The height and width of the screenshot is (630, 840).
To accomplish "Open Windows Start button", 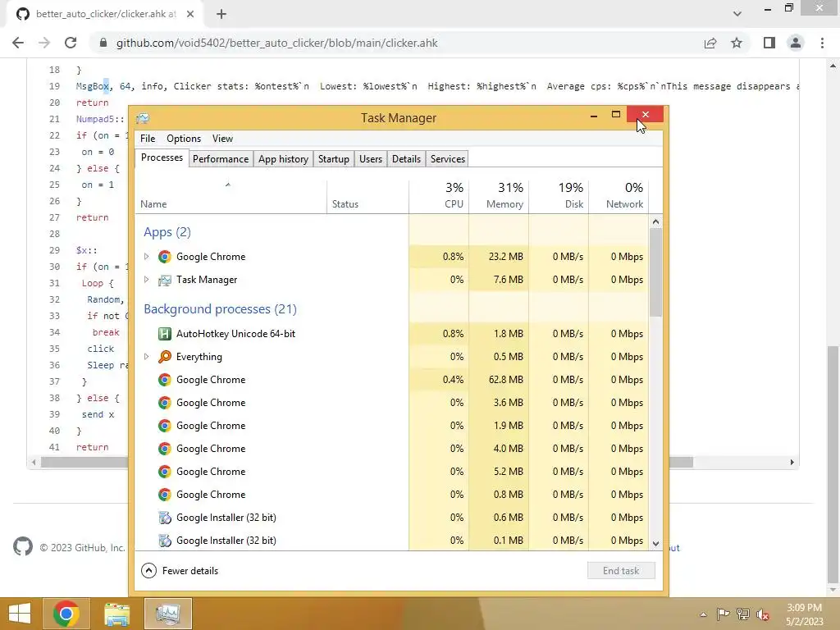I will pos(20,614).
